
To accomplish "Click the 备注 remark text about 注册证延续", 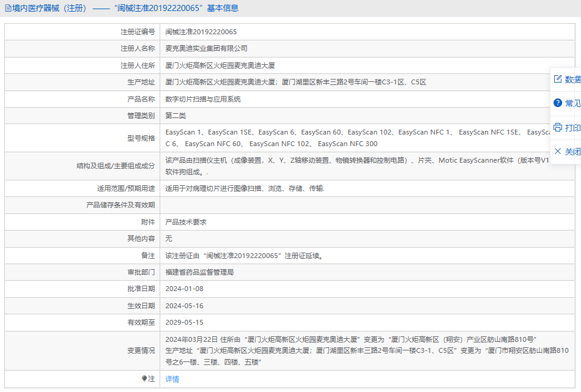I will [244, 256].
